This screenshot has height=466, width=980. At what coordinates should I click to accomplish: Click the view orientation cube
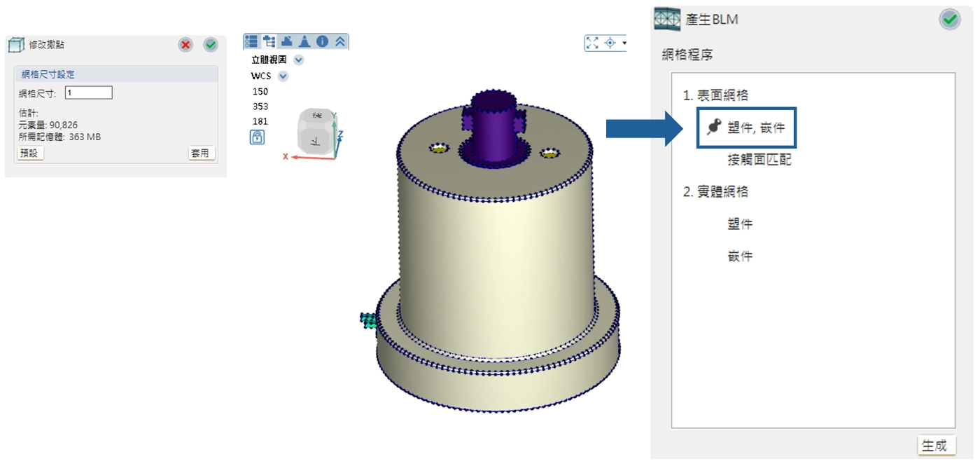tap(316, 131)
